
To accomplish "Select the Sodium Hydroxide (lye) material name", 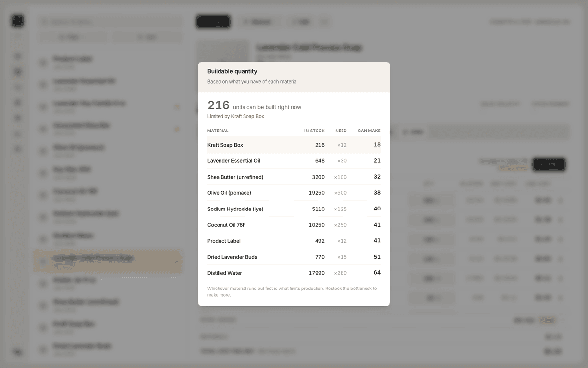I will click(x=235, y=209).
